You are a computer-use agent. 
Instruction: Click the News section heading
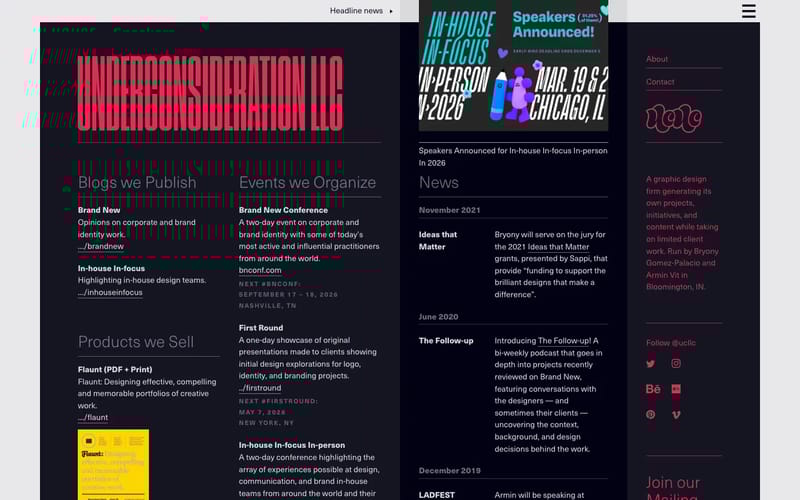pyautogui.click(x=439, y=183)
